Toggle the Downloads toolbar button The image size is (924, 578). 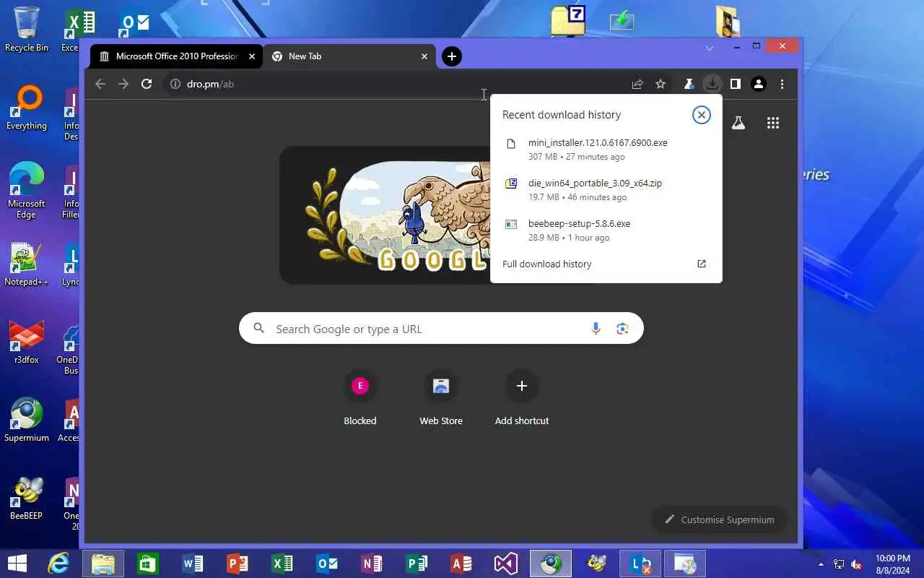coord(712,84)
